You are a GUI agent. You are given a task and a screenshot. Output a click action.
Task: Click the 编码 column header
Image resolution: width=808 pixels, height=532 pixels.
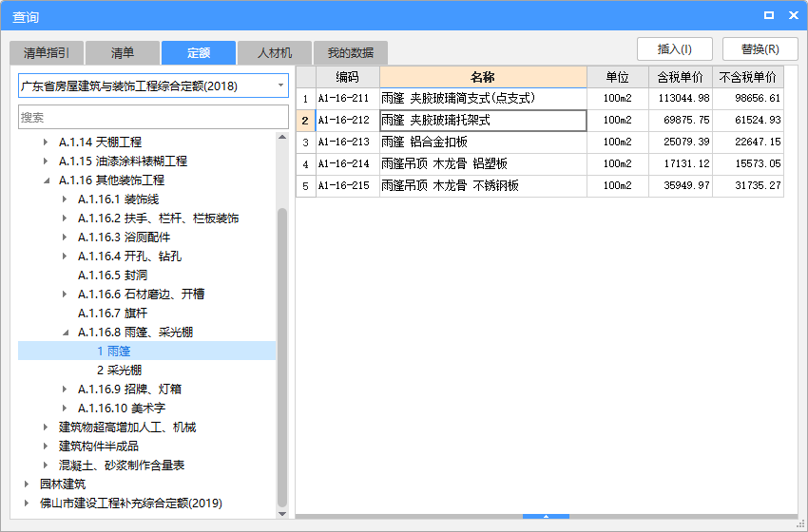point(348,77)
